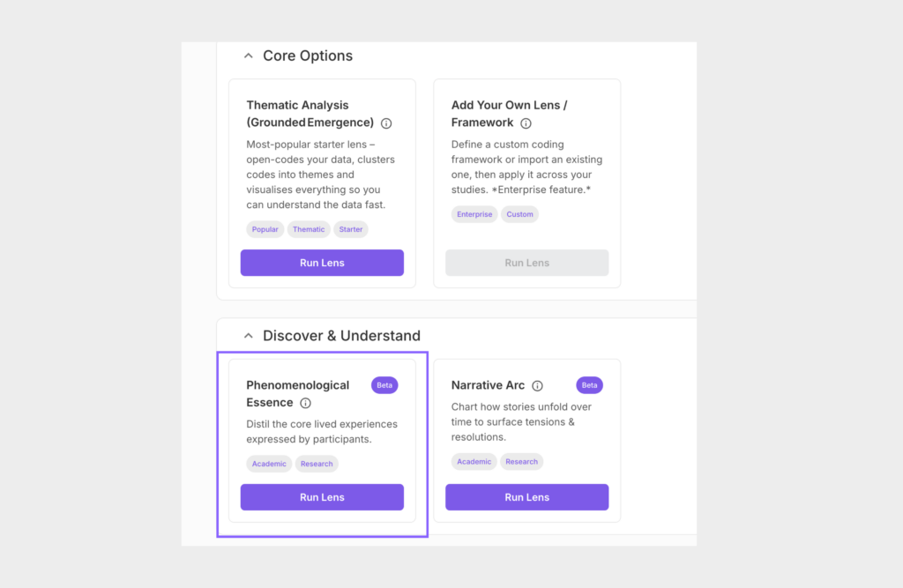The height and width of the screenshot is (588, 903).
Task: Select the Popular tag
Action: 265,229
